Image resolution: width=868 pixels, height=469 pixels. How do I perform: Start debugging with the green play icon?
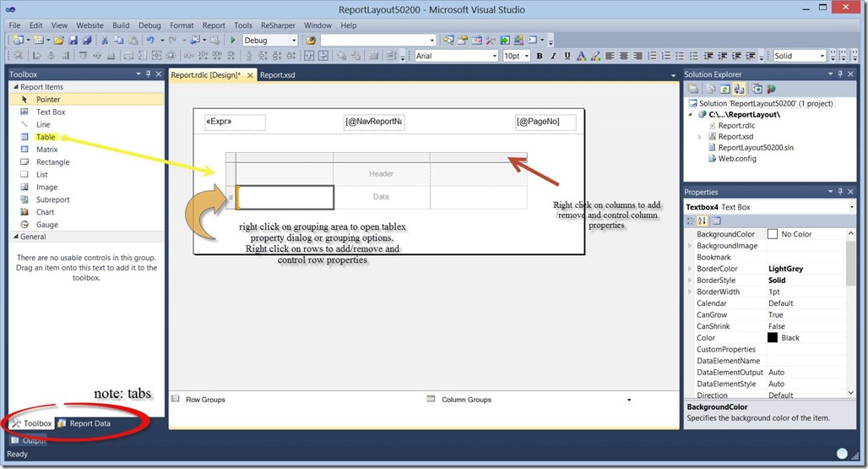233,40
